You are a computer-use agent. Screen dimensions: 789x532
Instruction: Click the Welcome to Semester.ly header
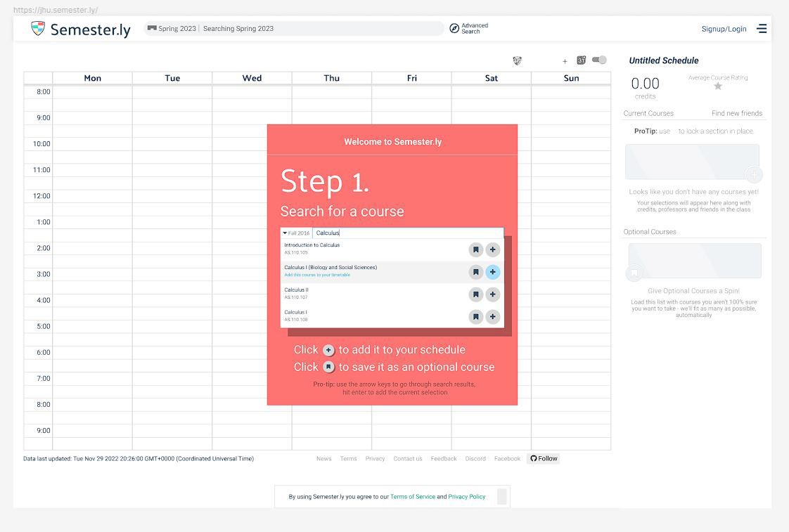[x=392, y=142]
